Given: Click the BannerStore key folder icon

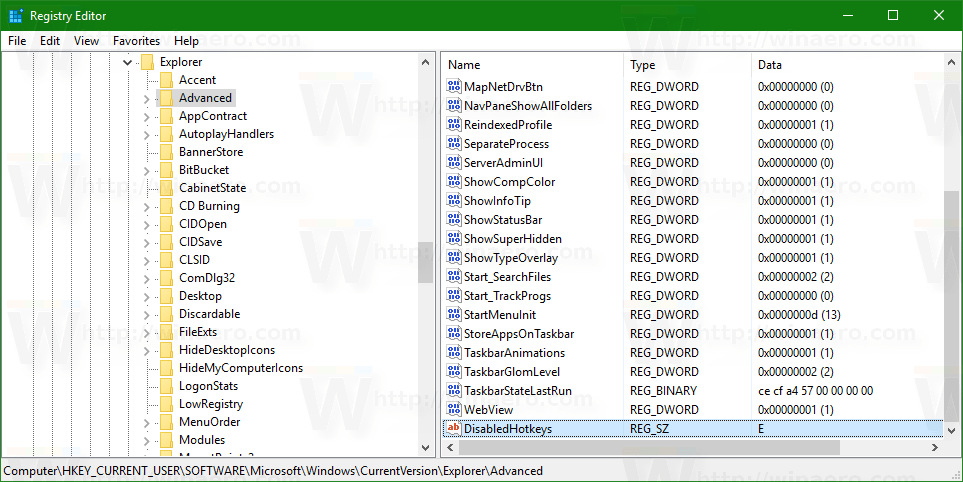Looking at the screenshot, I should coord(166,152).
